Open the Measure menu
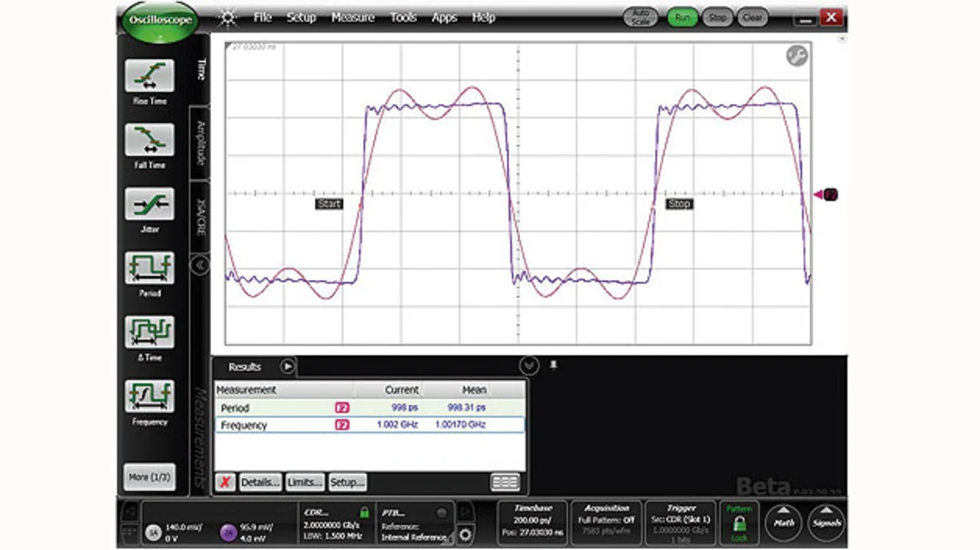Image resolution: width=980 pixels, height=550 pixels. pos(353,18)
